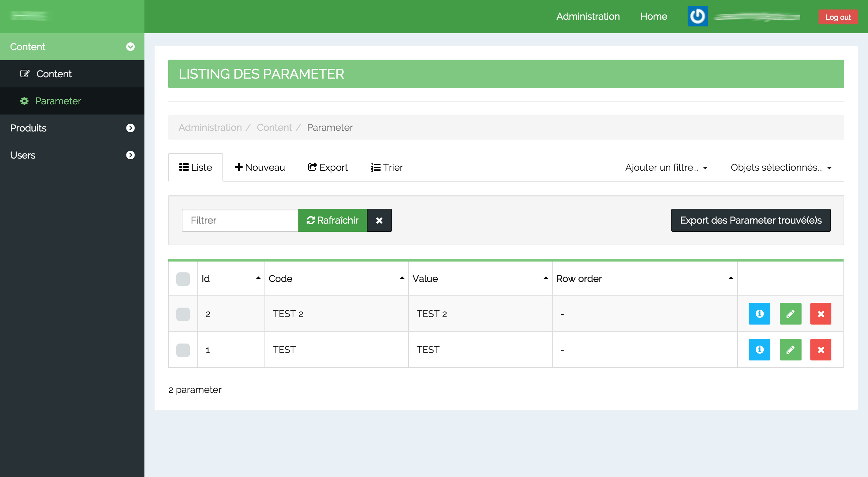Expand the Produits sidebar section
868x477 pixels.
click(x=72, y=128)
